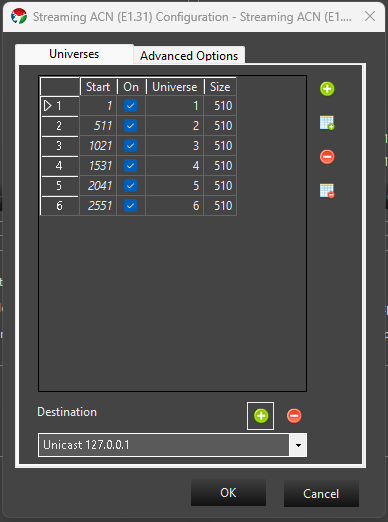Click the add multiple universes grid icon
Viewport: 388px width, 522px height.
[327, 123]
